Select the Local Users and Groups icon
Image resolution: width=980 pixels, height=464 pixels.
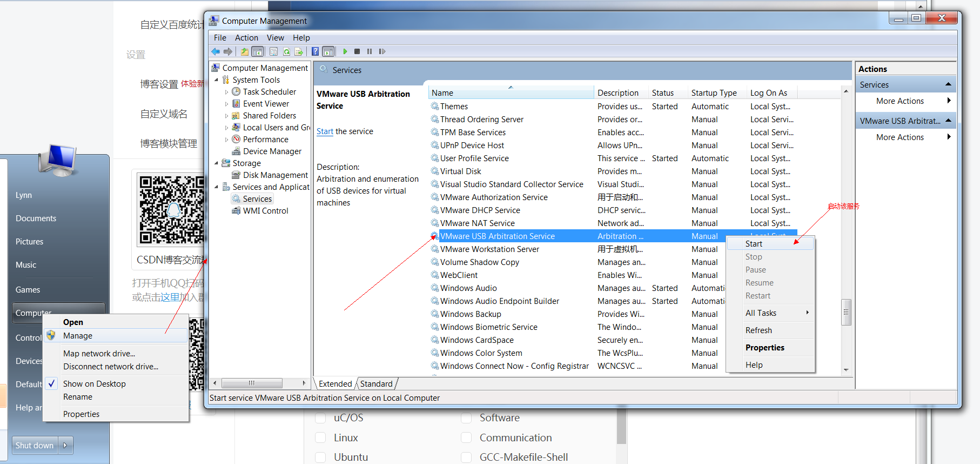(x=236, y=127)
